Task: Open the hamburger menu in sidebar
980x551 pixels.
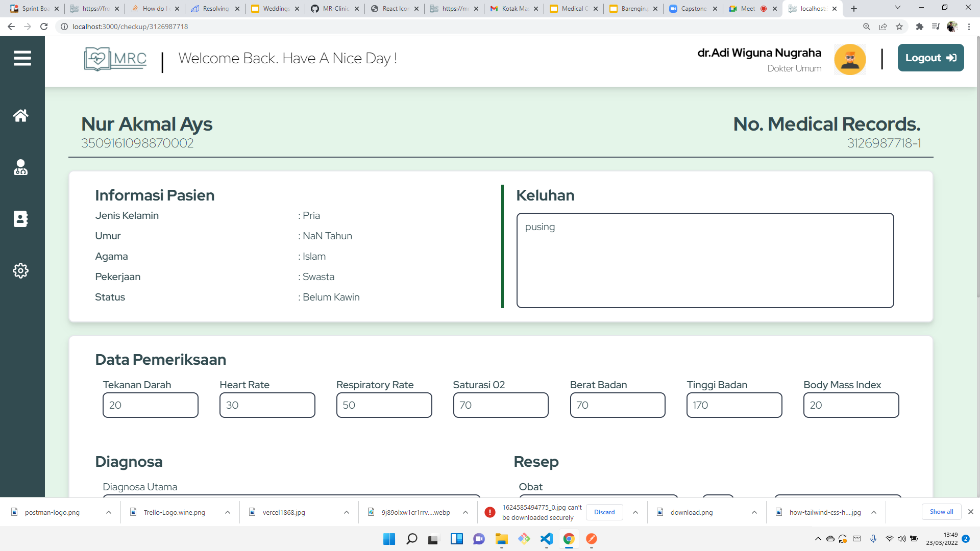Action: click(22, 58)
